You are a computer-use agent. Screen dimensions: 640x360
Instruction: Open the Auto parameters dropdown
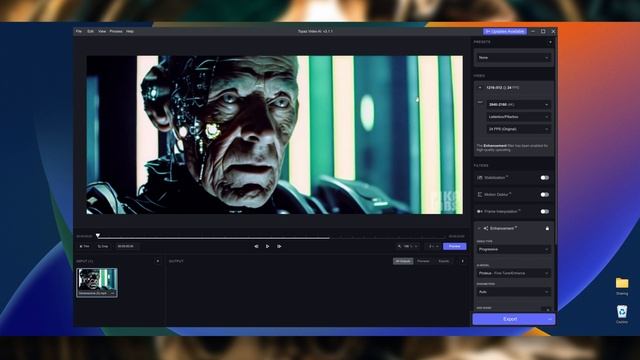click(513, 292)
